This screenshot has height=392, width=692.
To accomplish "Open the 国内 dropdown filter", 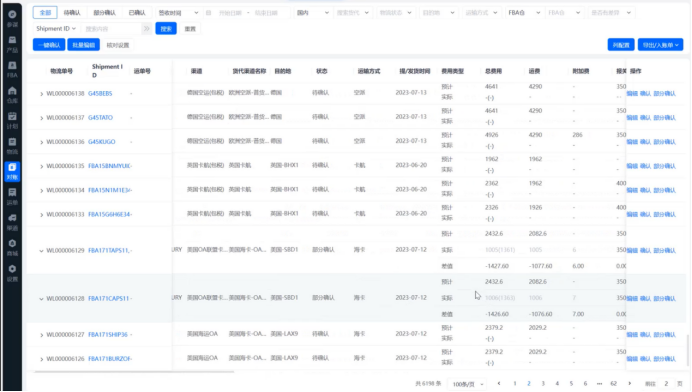I will click(312, 13).
